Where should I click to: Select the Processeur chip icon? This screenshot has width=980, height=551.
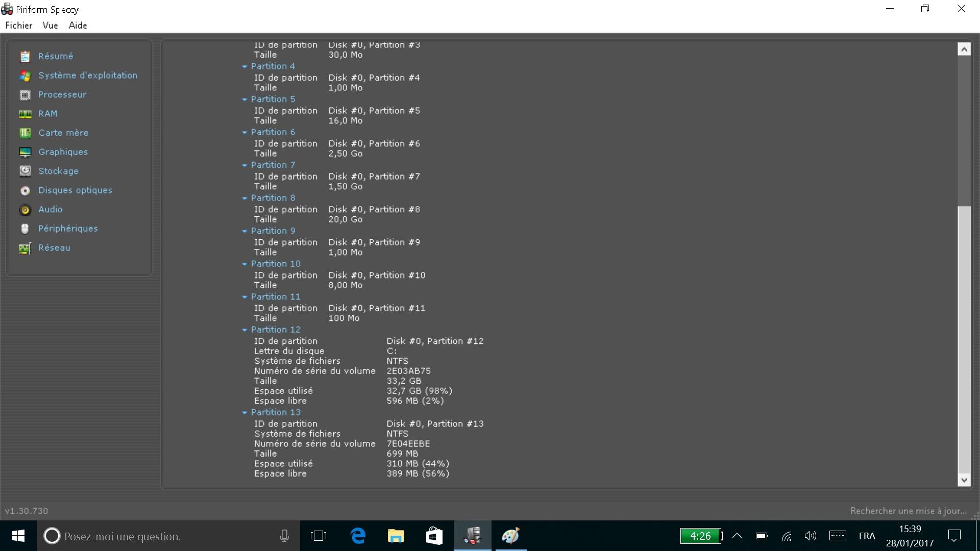[25, 95]
